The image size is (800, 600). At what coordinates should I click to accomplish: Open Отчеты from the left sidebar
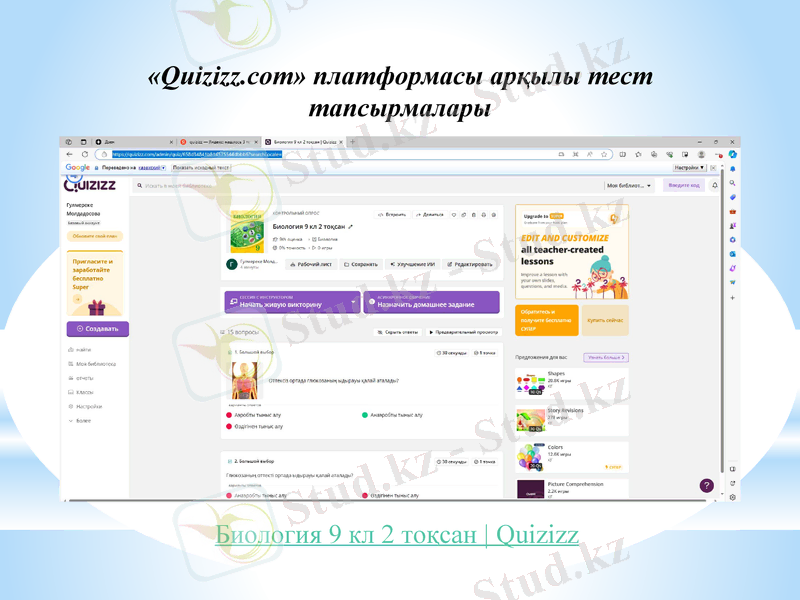click(x=86, y=377)
